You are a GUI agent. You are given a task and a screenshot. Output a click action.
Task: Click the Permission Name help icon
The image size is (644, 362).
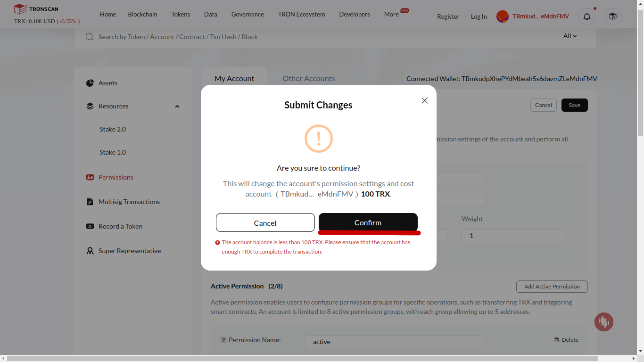point(223,340)
